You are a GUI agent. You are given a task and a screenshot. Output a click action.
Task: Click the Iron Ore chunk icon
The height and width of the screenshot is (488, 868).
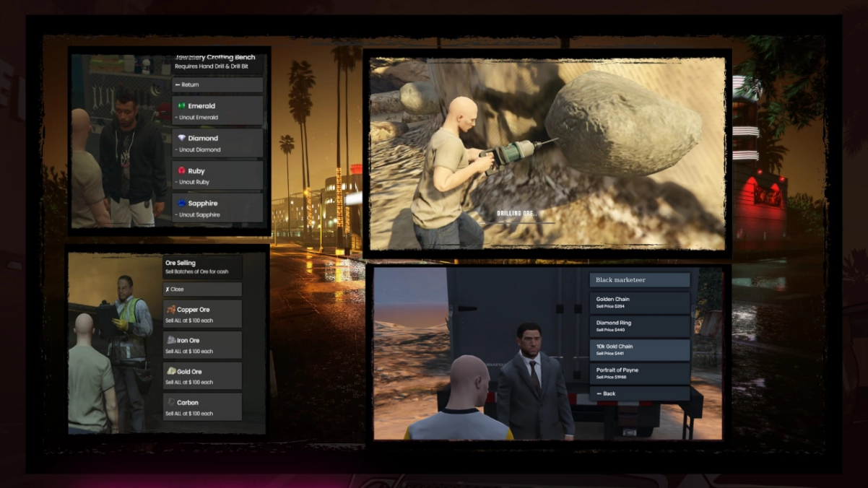coord(170,340)
